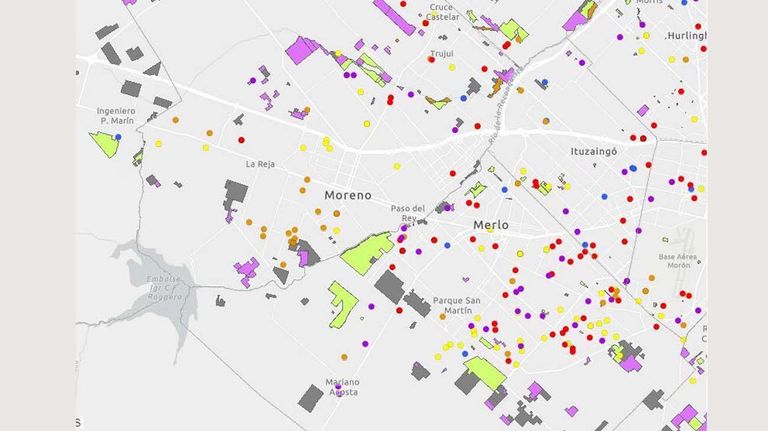768x431 pixels.
Task: Click the Moreno city label
Action: (x=348, y=195)
